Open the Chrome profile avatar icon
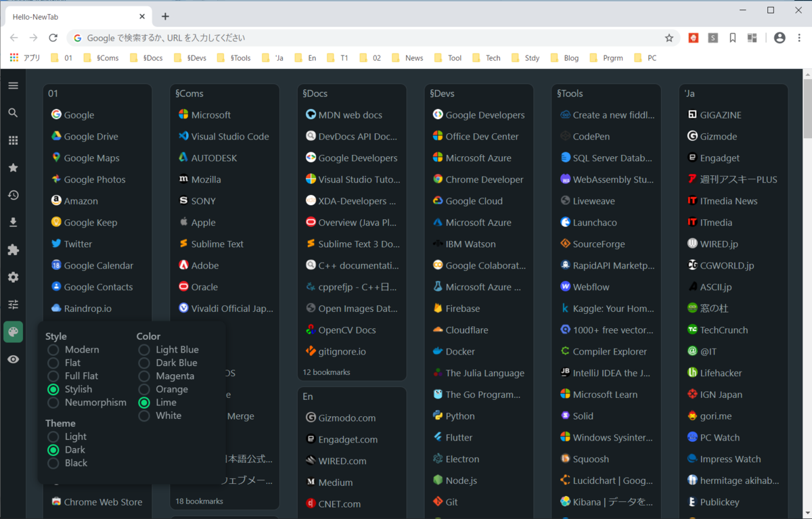Screen dimensions: 812x519 (x=780, y=38)
